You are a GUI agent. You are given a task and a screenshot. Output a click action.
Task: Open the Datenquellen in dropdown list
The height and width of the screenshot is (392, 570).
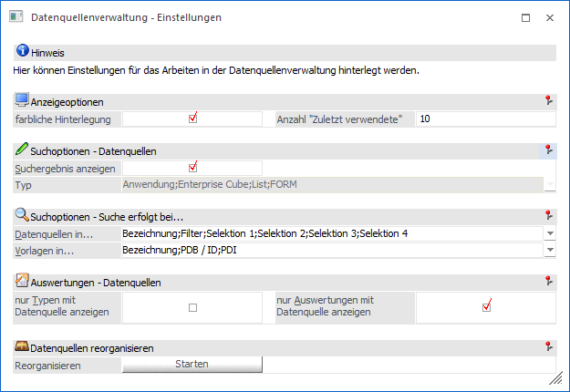[x=549, y=234]
